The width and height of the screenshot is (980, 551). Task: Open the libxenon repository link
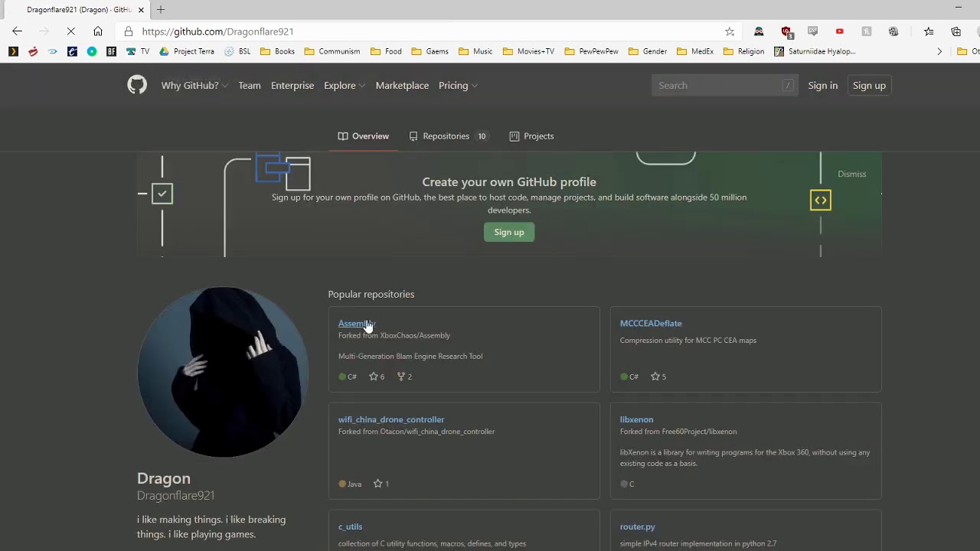(636, 419)
